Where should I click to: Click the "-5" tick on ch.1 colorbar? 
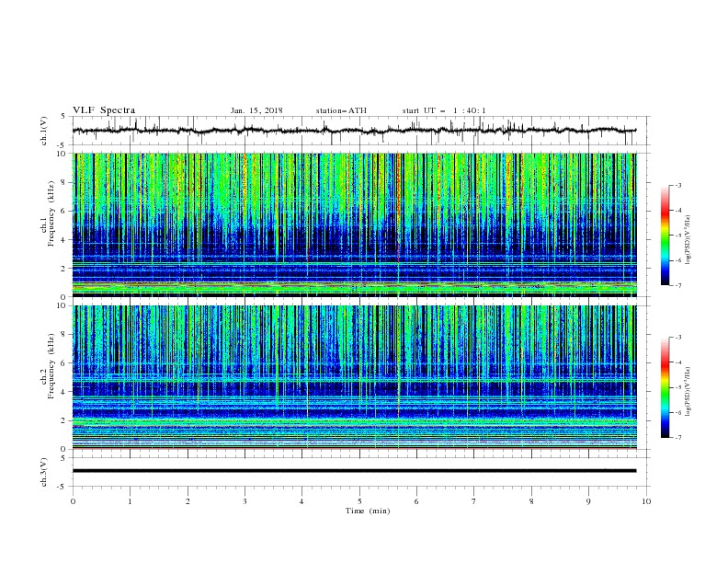click(x=678, y=236)
